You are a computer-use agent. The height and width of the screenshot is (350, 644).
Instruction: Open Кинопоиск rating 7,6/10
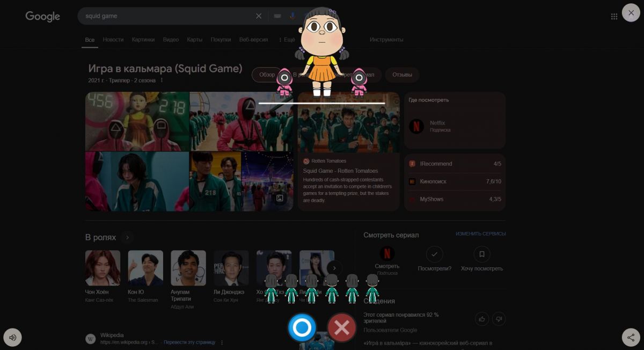(455, 181)
